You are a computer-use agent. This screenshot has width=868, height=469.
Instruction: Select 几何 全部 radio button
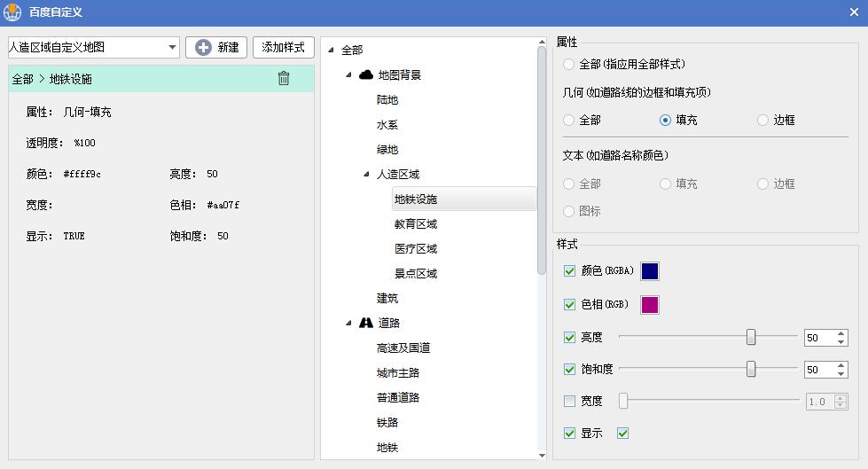pyautogui.click(x=568, y=120)
